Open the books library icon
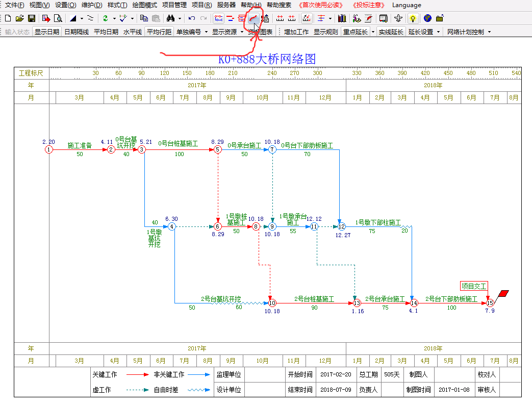 pyautogui.click(x=342, y=18)
